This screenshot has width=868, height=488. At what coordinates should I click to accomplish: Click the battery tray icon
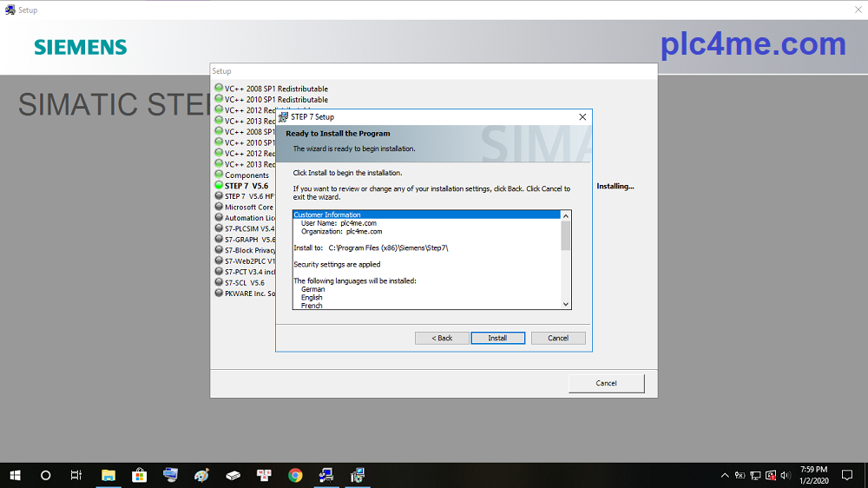coord(740,475)
